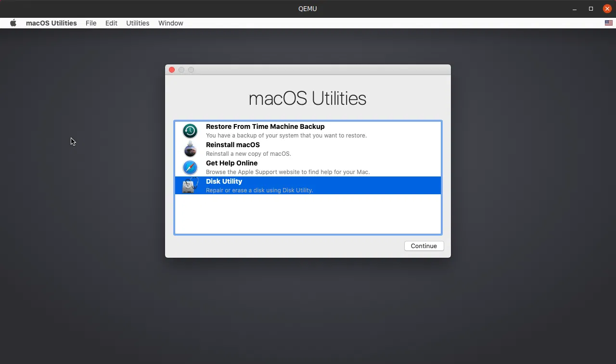Click the Continue button

click(424, 246)
